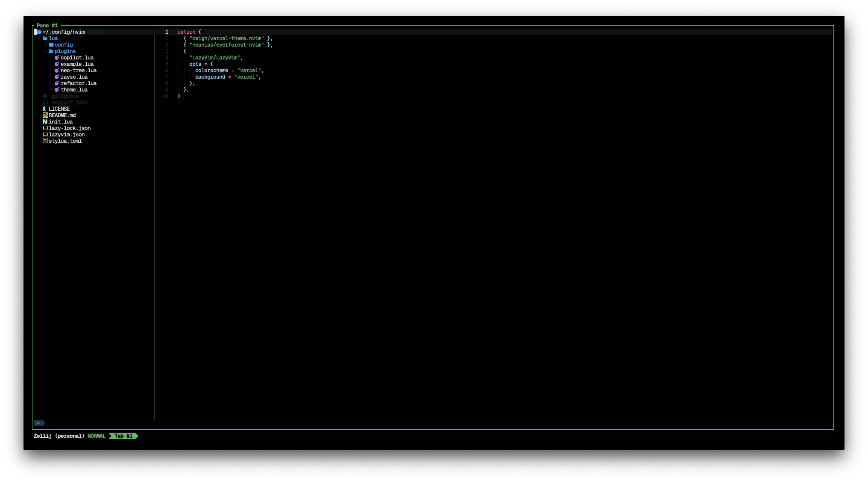Click the TOML icon beside stylua.toml

[x=45, y=141]
